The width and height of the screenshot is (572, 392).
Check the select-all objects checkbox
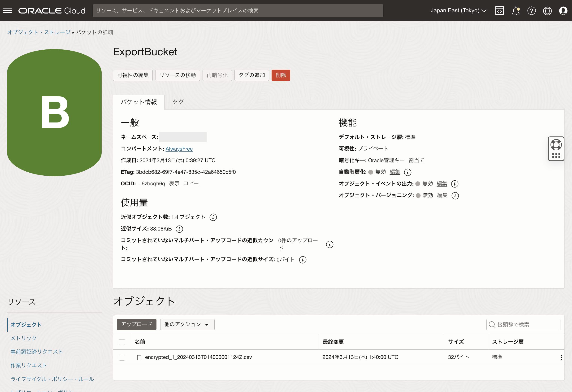click(x=122, y=342)
